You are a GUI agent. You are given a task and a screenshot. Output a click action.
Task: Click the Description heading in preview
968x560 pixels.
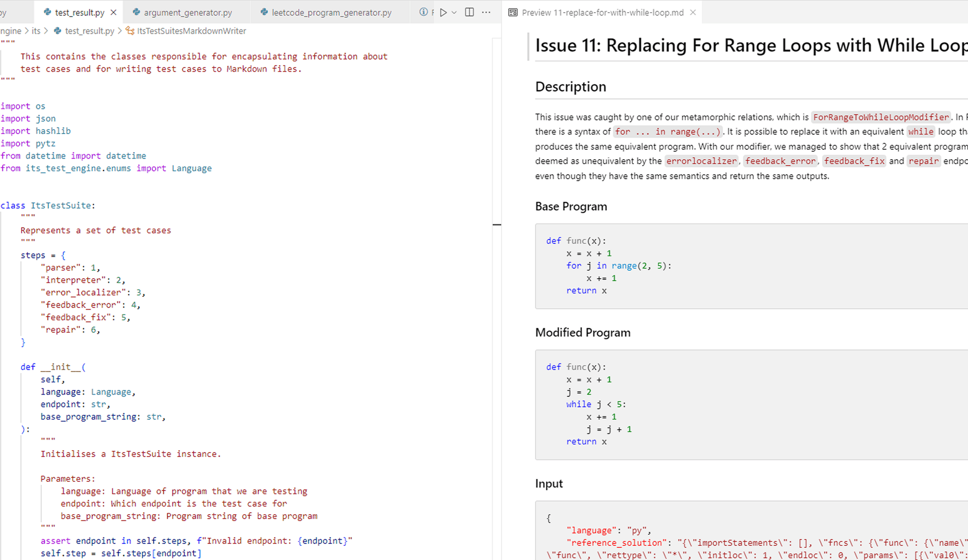click(571, 87)
